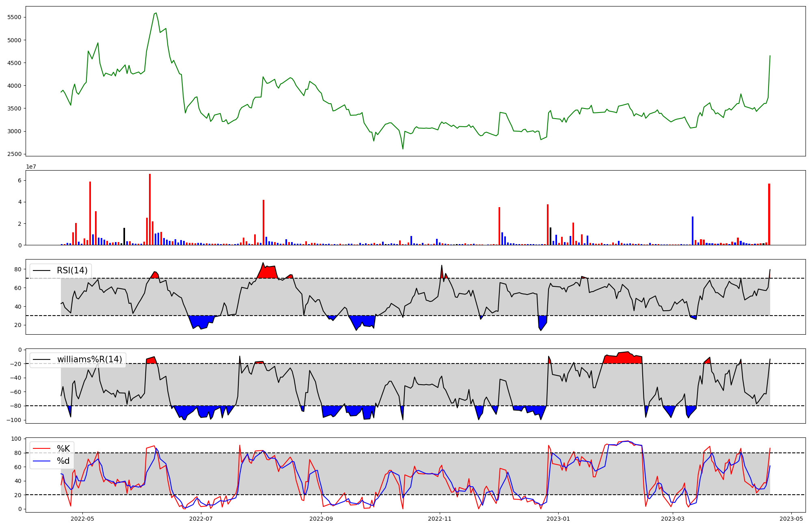Click the 2023-03 x-axis date label
The width and height of the screenshot is (812, 528).
(x=673, y=519)
